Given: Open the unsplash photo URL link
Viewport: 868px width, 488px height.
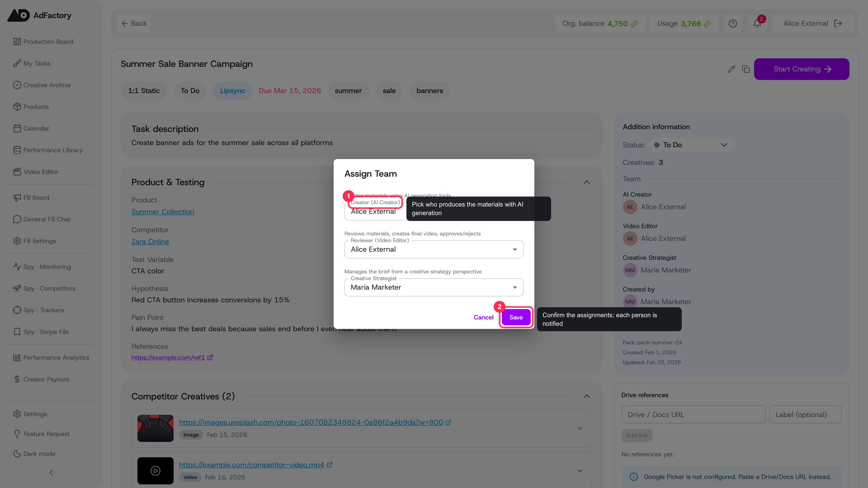Looking at the screenshot, I should 311,423.
